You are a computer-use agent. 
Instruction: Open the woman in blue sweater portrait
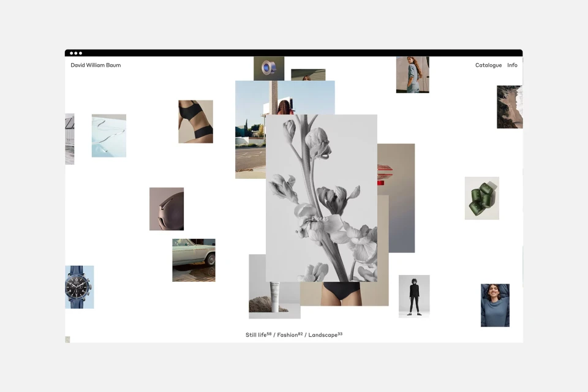(495, 304)
